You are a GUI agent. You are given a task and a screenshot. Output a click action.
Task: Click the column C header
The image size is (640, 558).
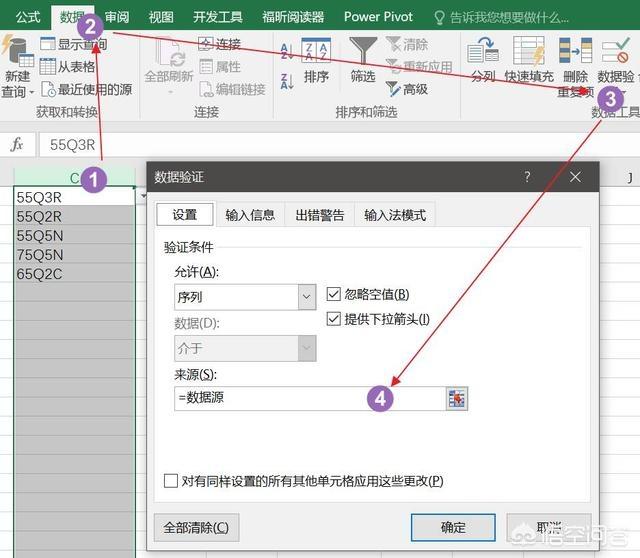74,178
